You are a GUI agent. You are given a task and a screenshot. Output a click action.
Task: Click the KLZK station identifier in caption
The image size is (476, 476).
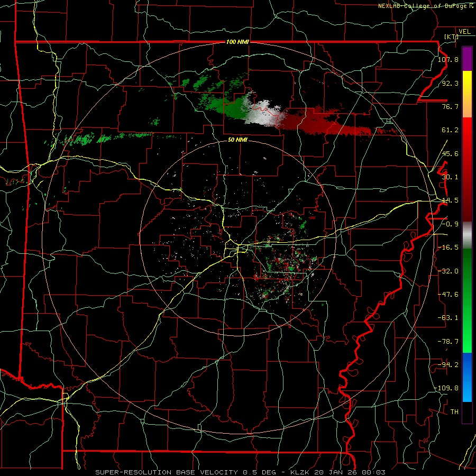[x=300, y=472]
